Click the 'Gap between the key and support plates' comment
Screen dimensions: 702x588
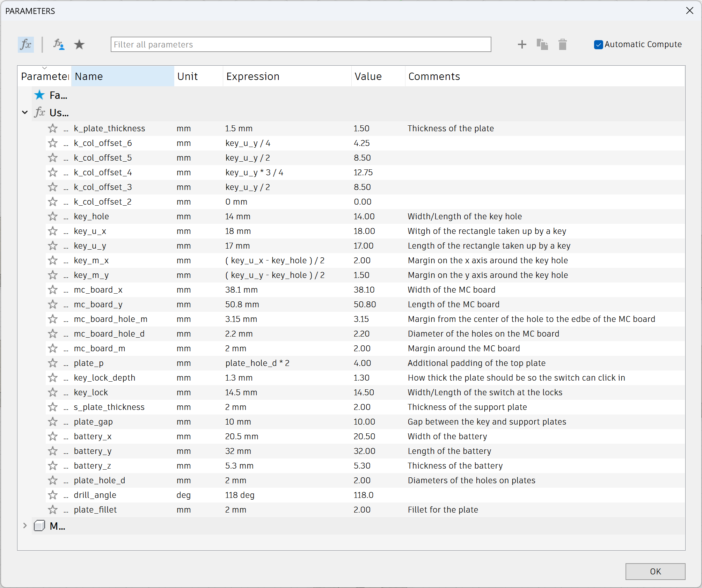(487, 422)
